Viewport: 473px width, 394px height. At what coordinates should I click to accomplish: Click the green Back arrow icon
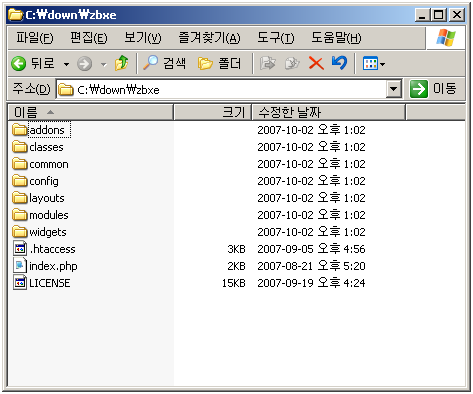pos(19,63)
